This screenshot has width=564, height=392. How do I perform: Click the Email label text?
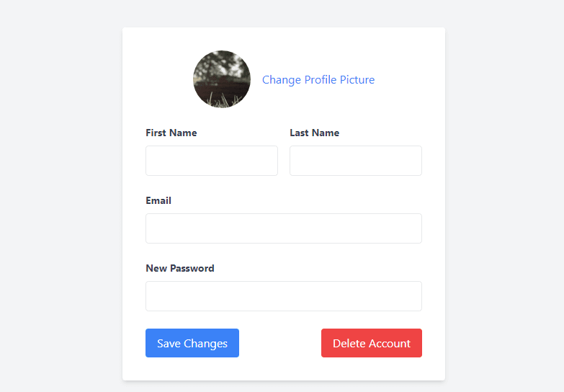158,200
